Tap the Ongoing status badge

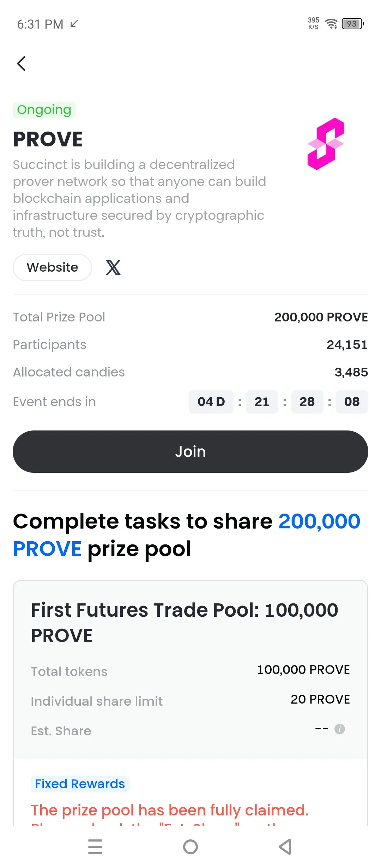coord(44,110)
